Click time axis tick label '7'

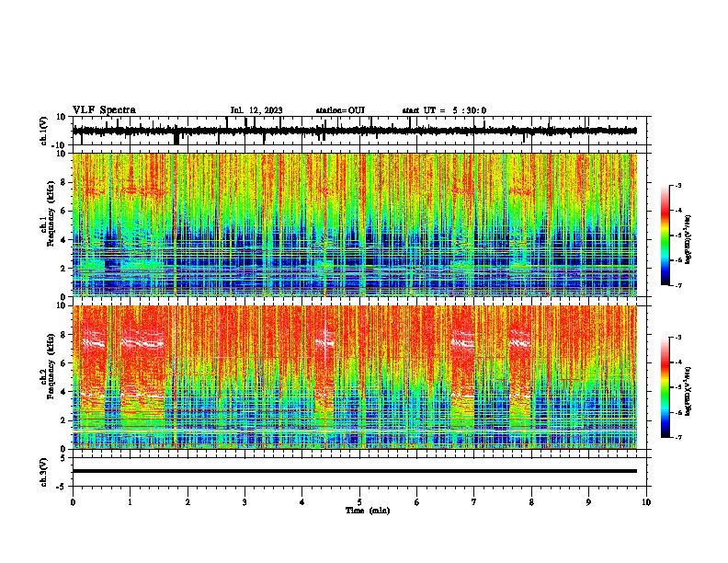(x=474, y=502)
